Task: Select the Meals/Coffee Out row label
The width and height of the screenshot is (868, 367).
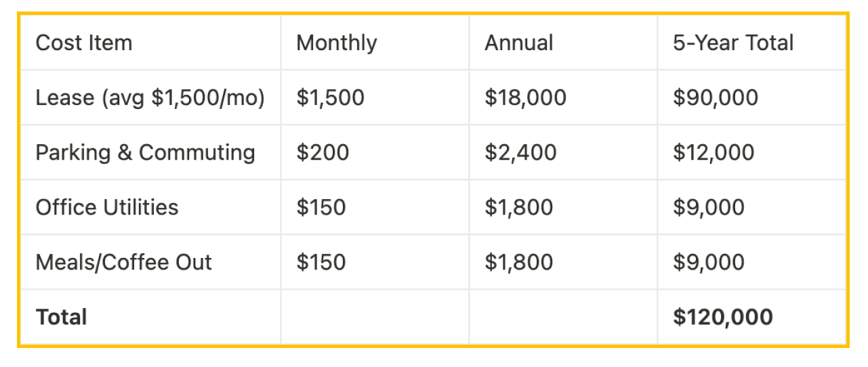Action: click(150, 262)
